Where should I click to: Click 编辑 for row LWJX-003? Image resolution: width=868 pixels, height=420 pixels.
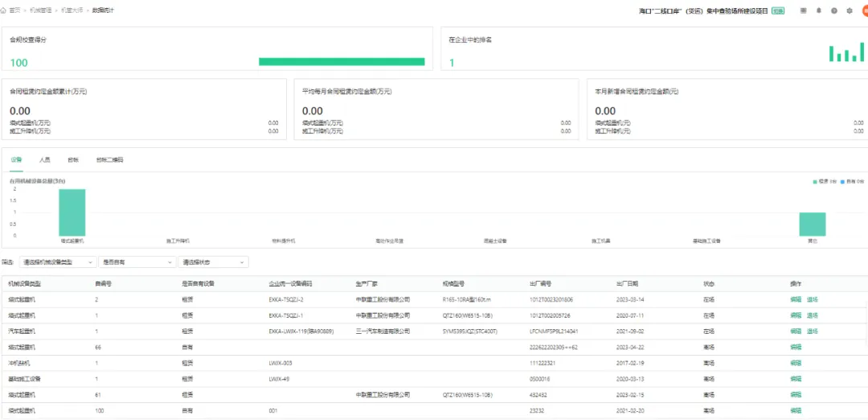pos(796,363)
